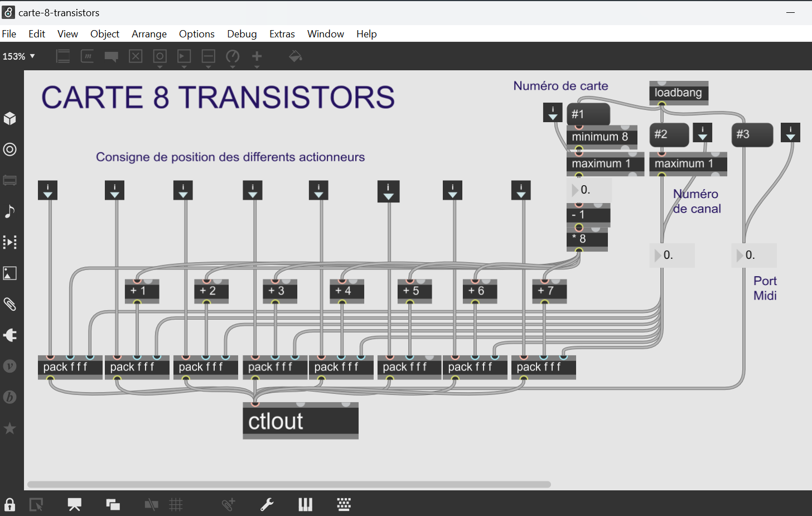Click the number box above the - 1 object

point(589,190)
